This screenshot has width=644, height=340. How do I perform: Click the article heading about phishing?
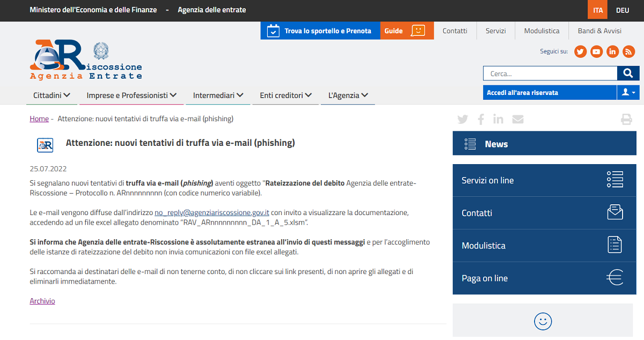point(180,143)
